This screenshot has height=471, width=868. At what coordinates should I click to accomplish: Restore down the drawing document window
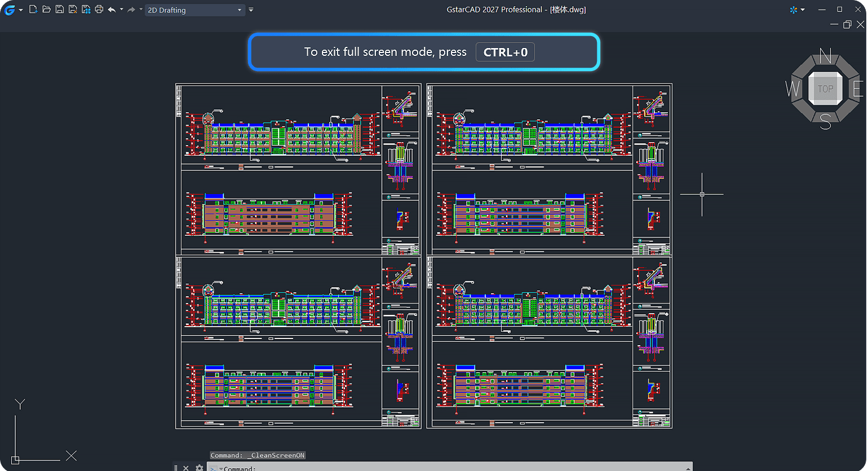point(847,25)
